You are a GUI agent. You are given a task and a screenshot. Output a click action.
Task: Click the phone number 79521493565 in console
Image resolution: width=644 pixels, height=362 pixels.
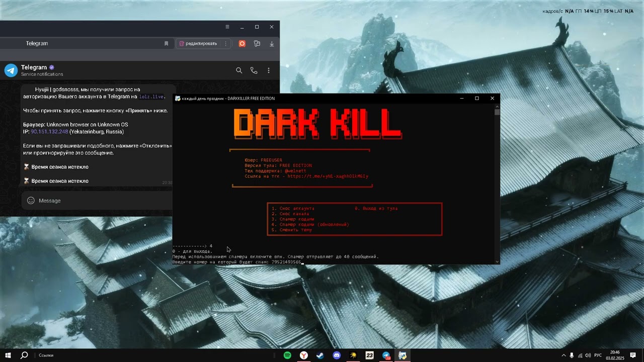(286, 262)
